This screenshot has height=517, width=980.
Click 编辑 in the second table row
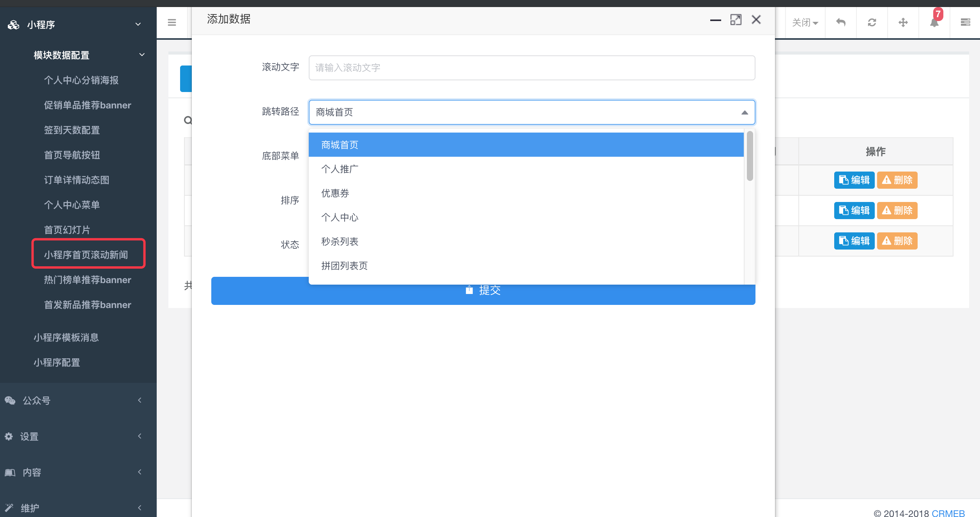point(854,211)
